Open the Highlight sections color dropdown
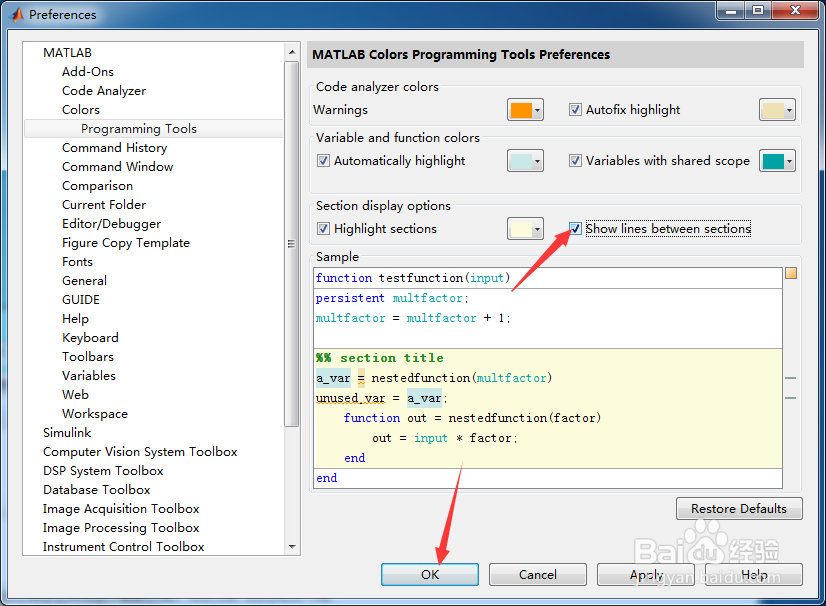Image resolution: width=826 pixels, height=606 pixels. pyautogui.click(x=525, y=229)
